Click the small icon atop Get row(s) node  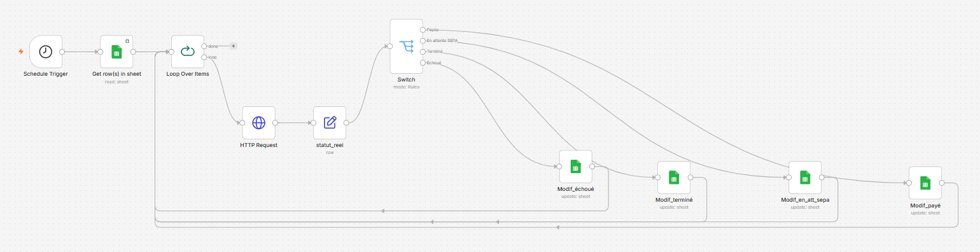127,41
